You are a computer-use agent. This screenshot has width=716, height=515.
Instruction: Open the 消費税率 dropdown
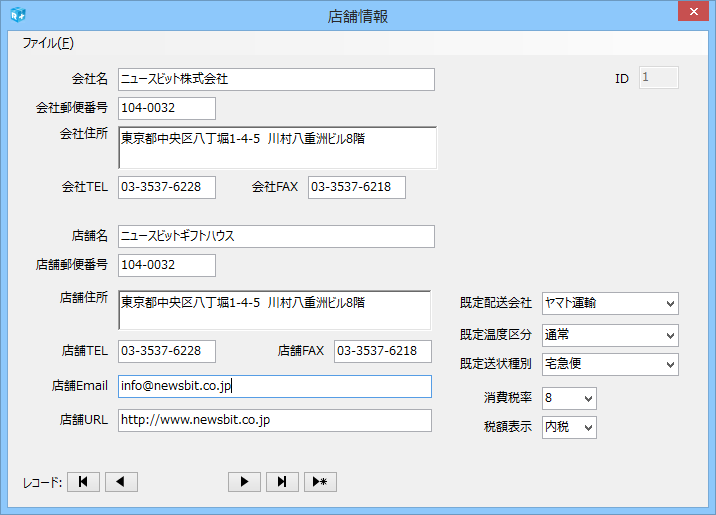click(x=588, y=399)
